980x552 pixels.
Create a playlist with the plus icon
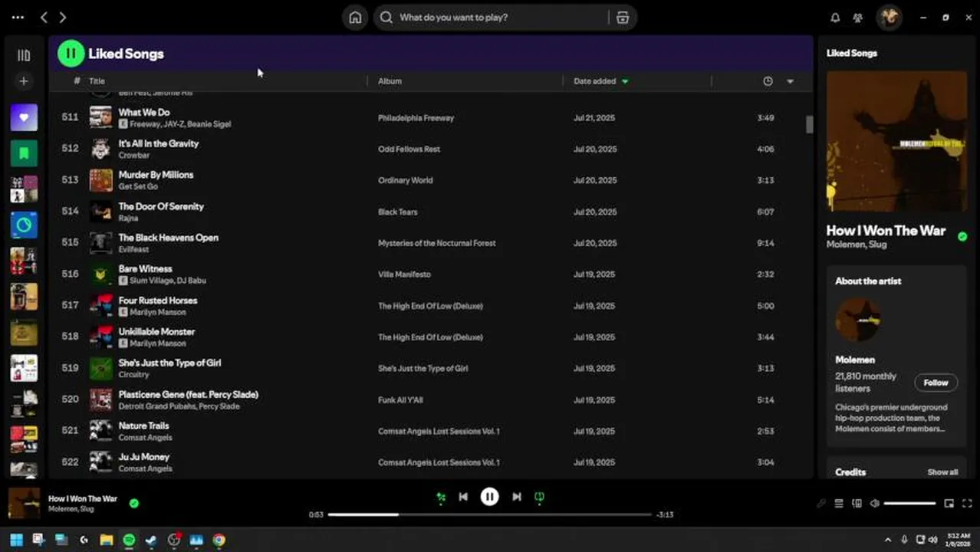[24, 80]
